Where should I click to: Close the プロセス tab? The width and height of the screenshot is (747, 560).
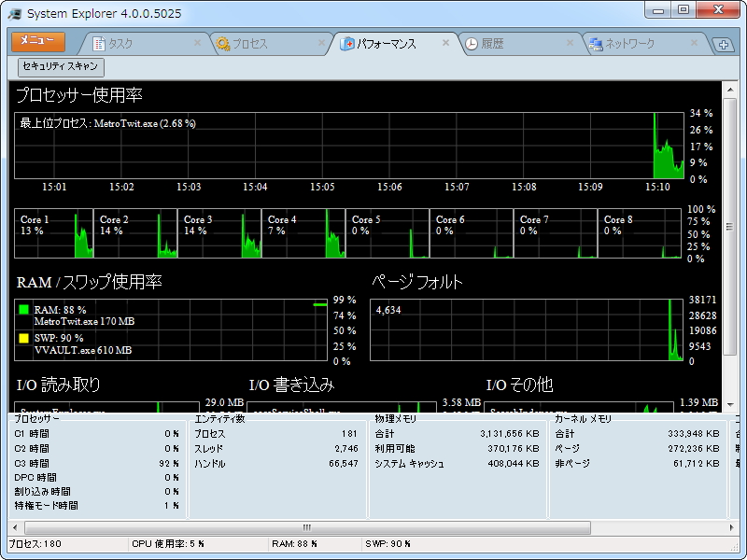321,43
